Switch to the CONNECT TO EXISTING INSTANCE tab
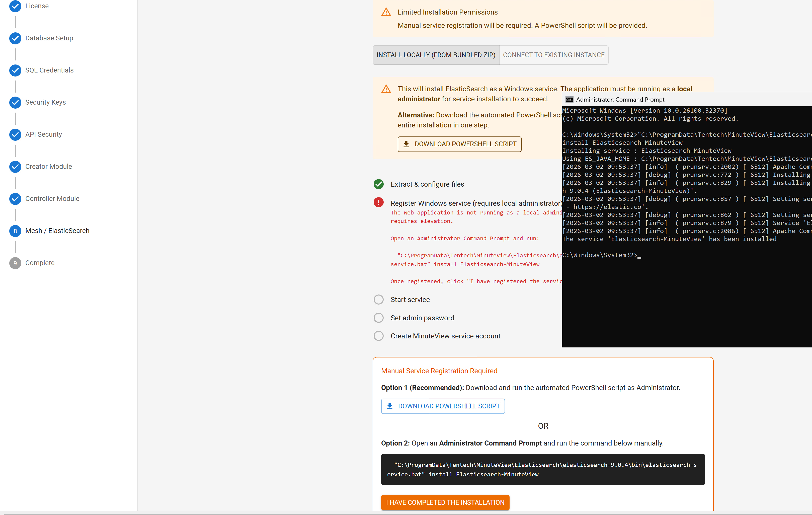The height and width of the screenshot is (515, 812). coord(553,55)
